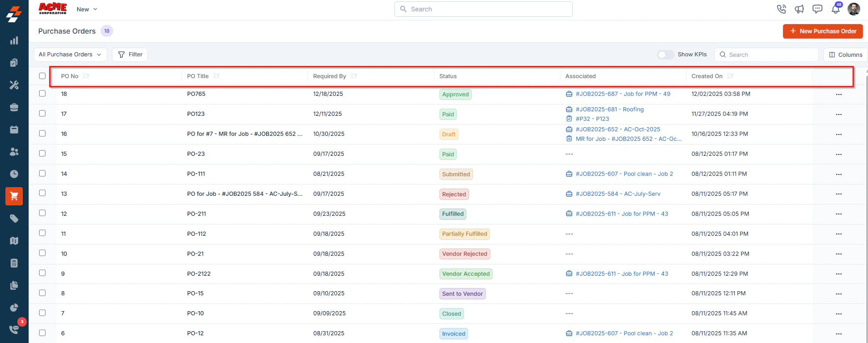Open the Columns button
The width and height of the screenshot is (868, 343).
coord(845,55)
